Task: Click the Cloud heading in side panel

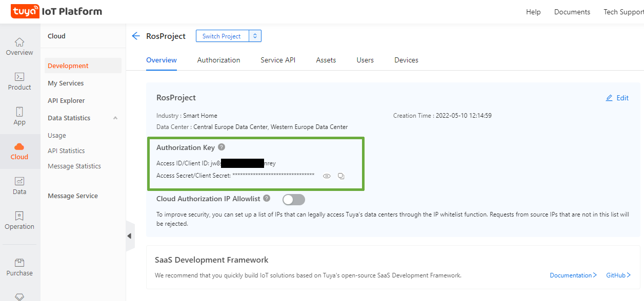Action: click(56, 36)
